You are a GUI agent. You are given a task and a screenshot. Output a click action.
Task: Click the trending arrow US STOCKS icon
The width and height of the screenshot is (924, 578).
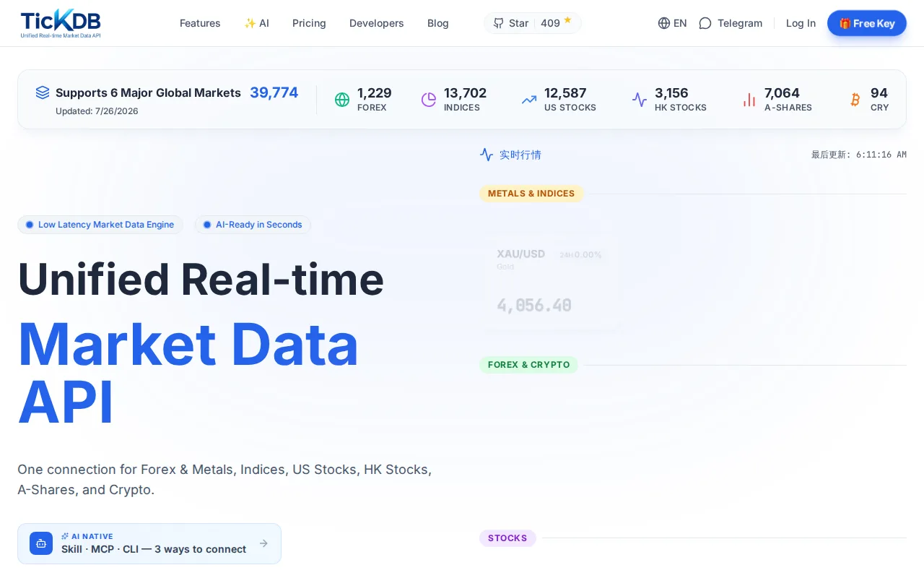point(529,100)
